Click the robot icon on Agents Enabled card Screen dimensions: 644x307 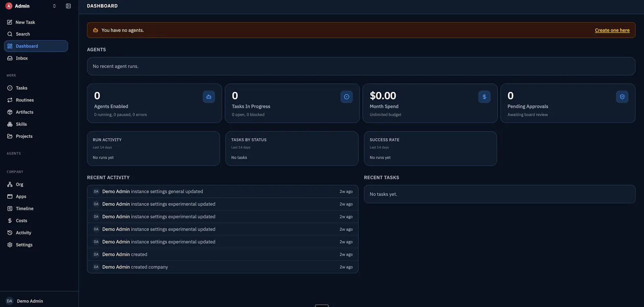tap(209, 97)
